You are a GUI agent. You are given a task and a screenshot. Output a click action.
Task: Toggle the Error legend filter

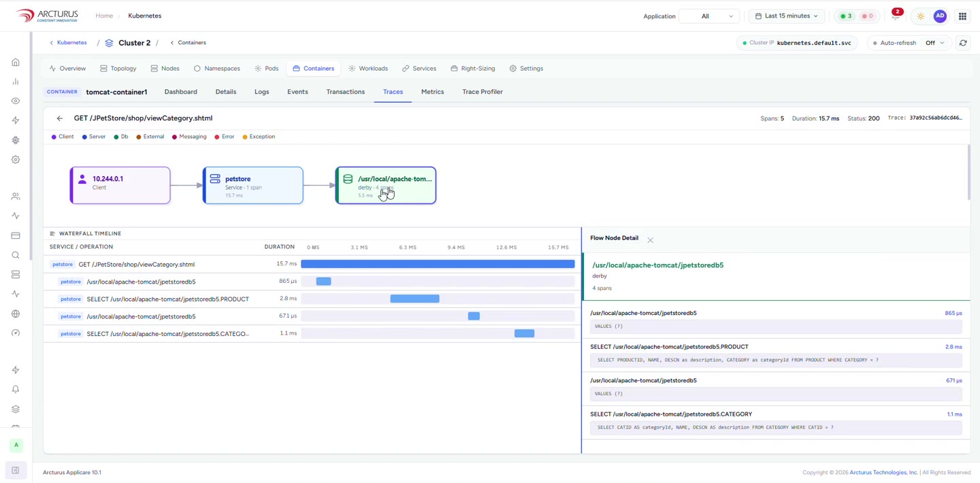click(224, 137)
